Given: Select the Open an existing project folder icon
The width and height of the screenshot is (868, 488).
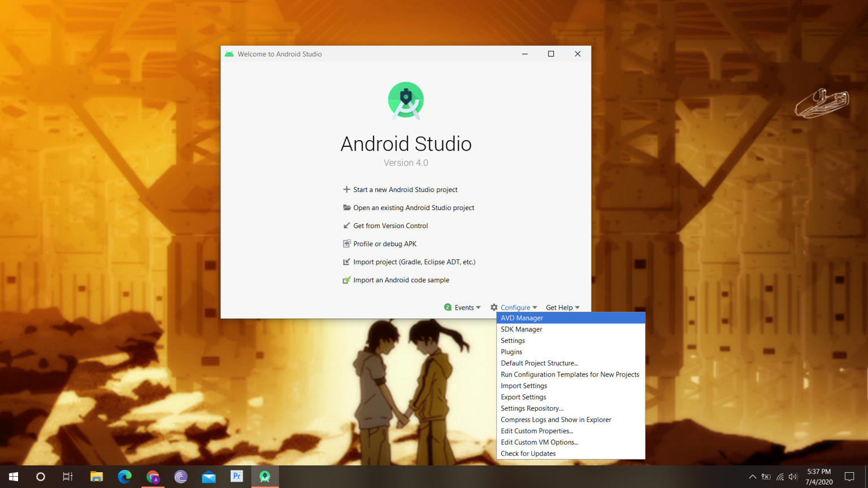Looking at the screenshot, I should click(346, 207).
